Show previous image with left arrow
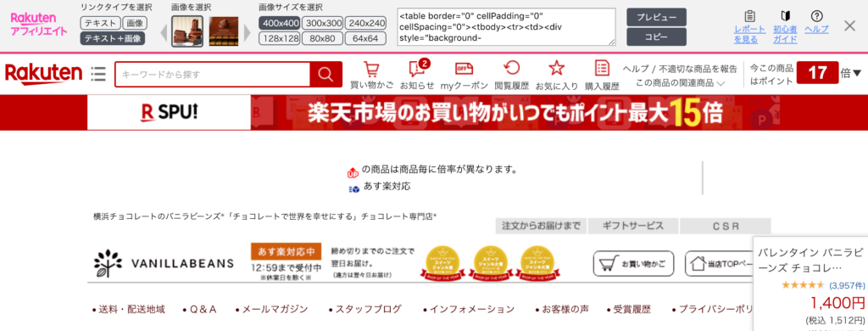868x331 pixels. (x=164, y=32)
